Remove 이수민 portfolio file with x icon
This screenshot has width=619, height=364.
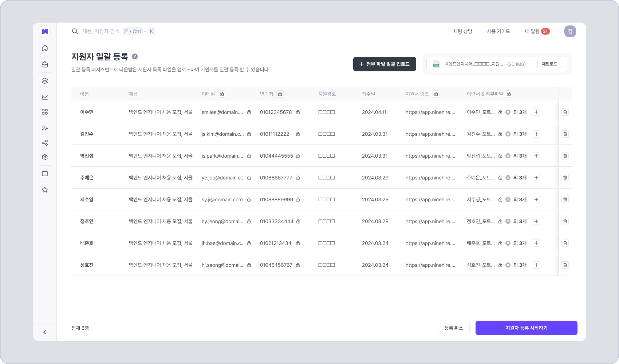pyautogui.click(x=508, y=112)
